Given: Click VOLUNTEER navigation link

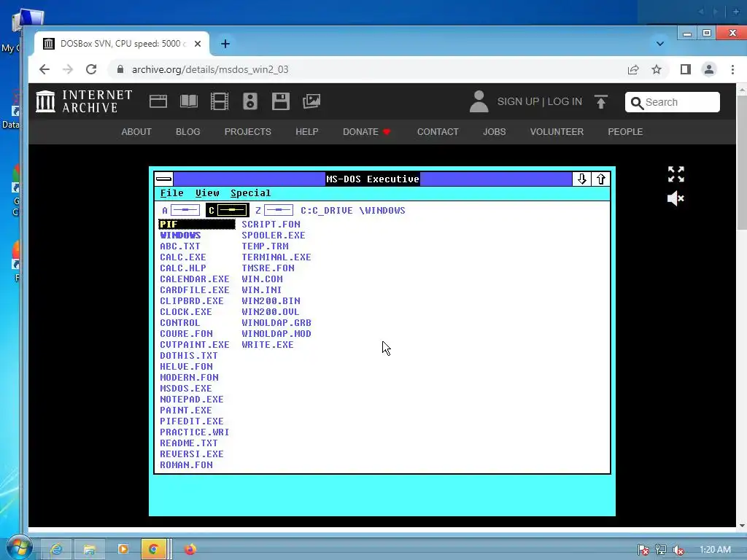Looking at the screenshot, I should pyautogui.click(x=557, y=132).
